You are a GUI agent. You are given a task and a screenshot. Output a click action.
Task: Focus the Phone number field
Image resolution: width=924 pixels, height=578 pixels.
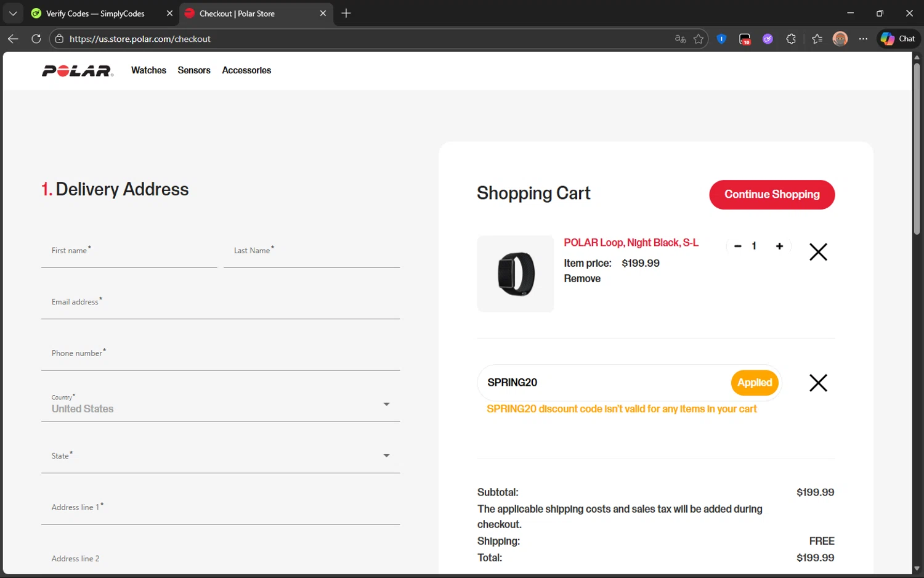[x=221, y=354]
